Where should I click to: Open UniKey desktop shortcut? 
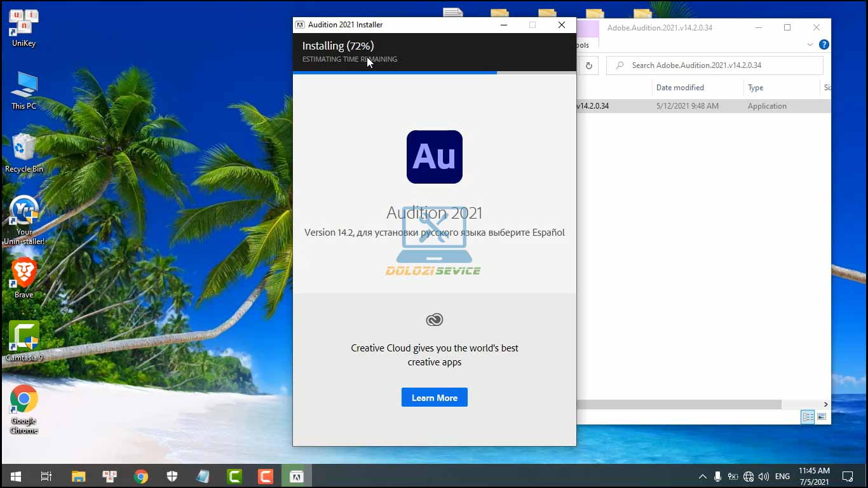[24, 24]
